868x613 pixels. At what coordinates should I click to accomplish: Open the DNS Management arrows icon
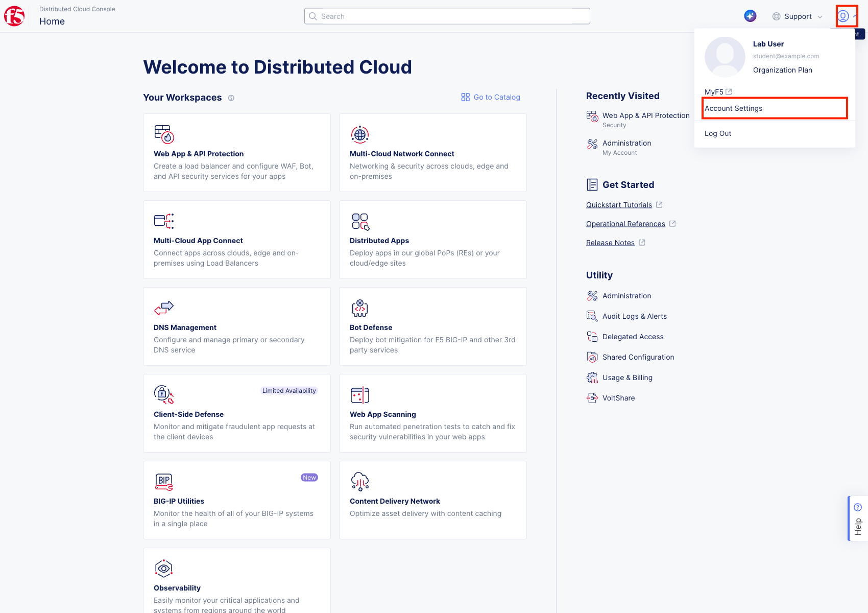[x=164, y=308]
